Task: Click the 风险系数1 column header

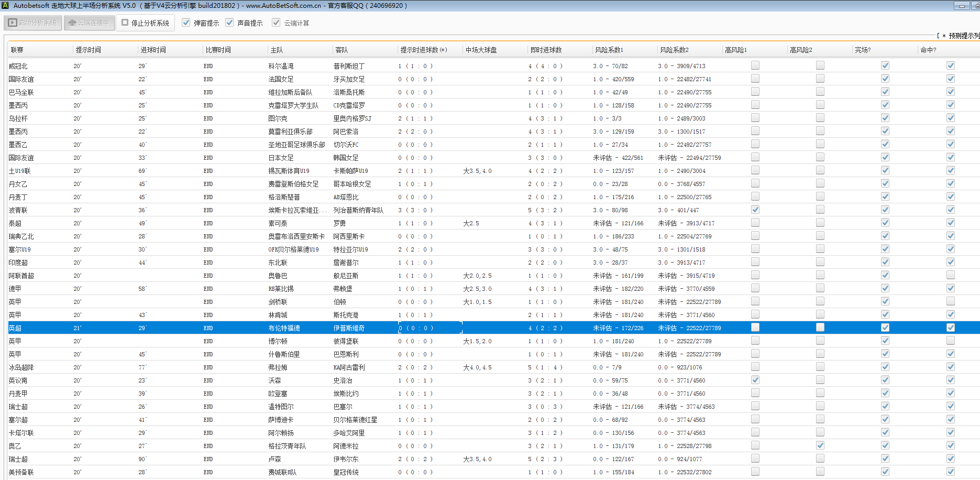Action: point(609,50)
